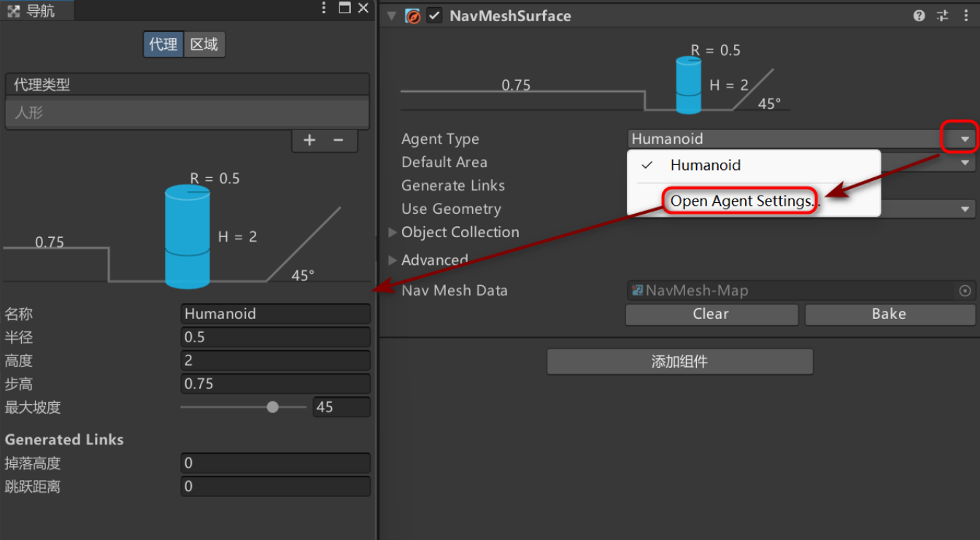The image size is (980, 540).
Task: Click the Generate Links label
Action: (453, 186)
